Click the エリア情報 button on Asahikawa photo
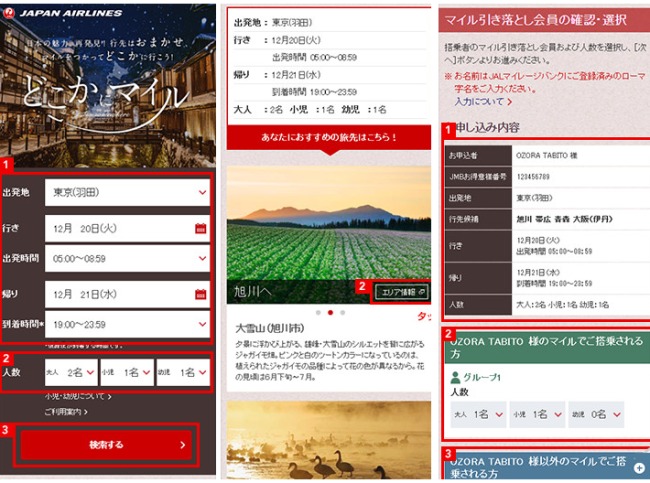Image resolution: width=650 pixels, height=483 pixels. [x=401, y=291]
